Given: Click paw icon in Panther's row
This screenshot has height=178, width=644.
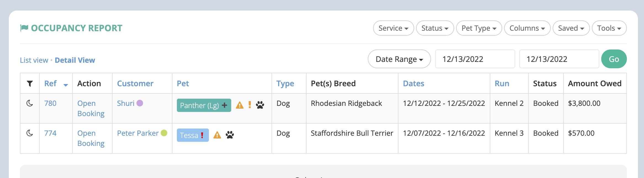Looking at the screenshot, I should click(x=260, y=105).
